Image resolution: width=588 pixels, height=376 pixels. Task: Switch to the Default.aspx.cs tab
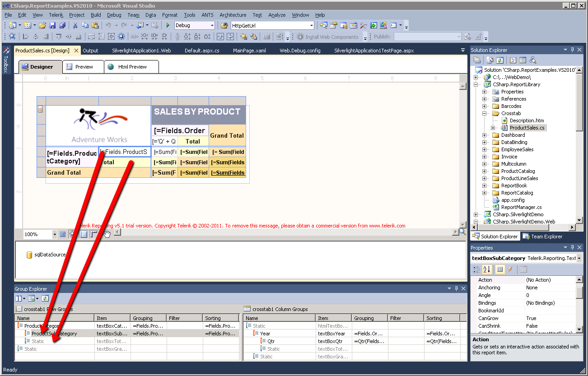point(202,51)
